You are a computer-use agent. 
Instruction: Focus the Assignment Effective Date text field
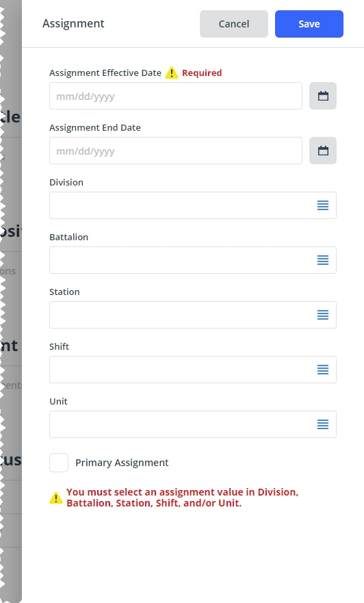176,96
